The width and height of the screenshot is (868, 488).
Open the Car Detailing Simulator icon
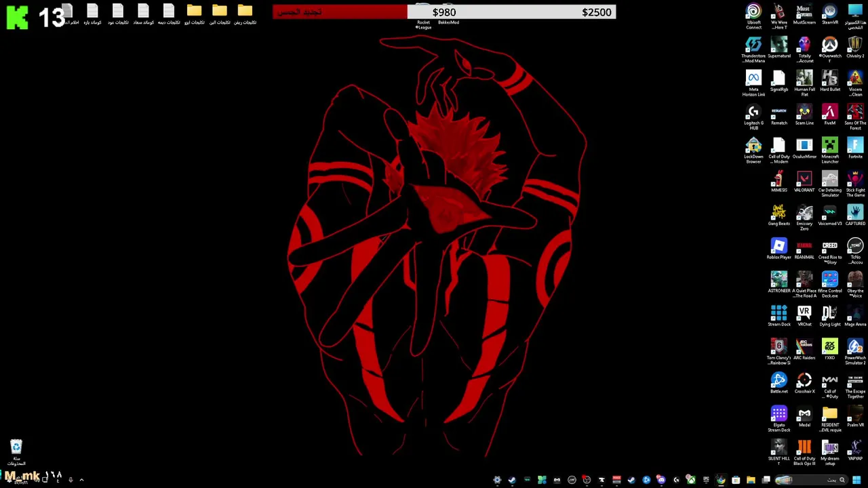pyautogui.click(x=829, y=184)
